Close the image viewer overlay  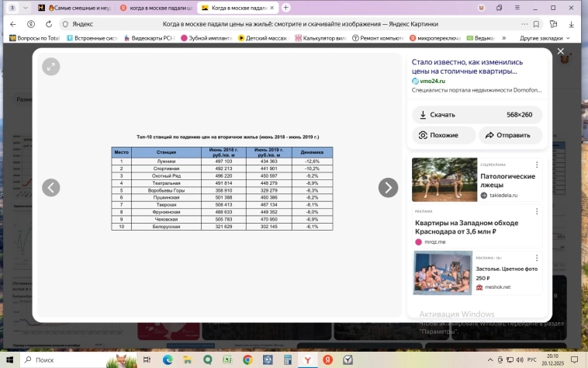[x=560, y=52]
